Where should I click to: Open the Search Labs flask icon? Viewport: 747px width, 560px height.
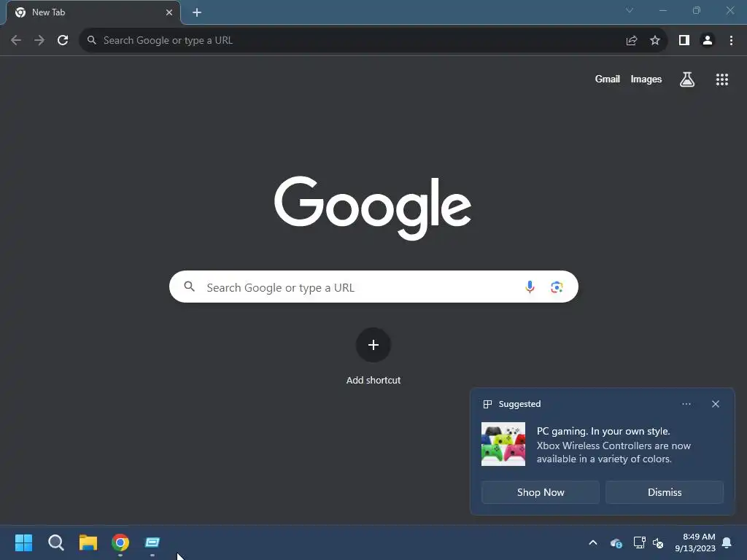[687, 79]
